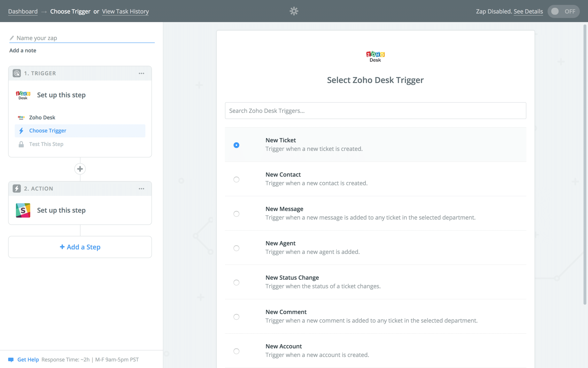Select the New Message radio button
The image size is (588, 368).
tap(236, 214)
